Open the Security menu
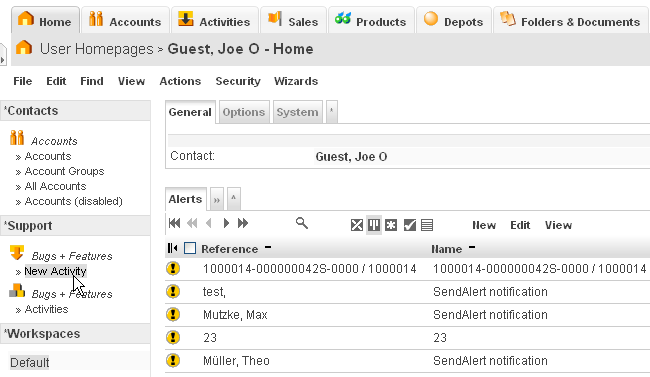Viewport: 650px width, 377px height. pyautogui.click(x=238, y=81)
